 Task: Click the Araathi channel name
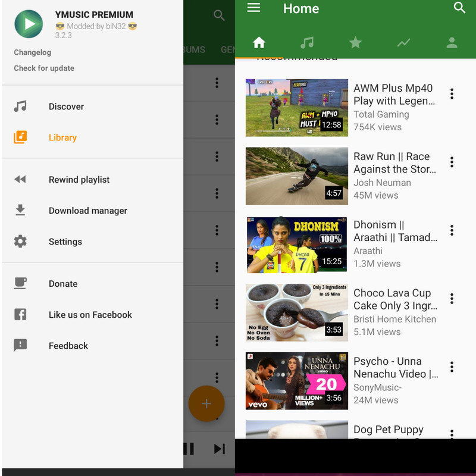coord(368,250)
